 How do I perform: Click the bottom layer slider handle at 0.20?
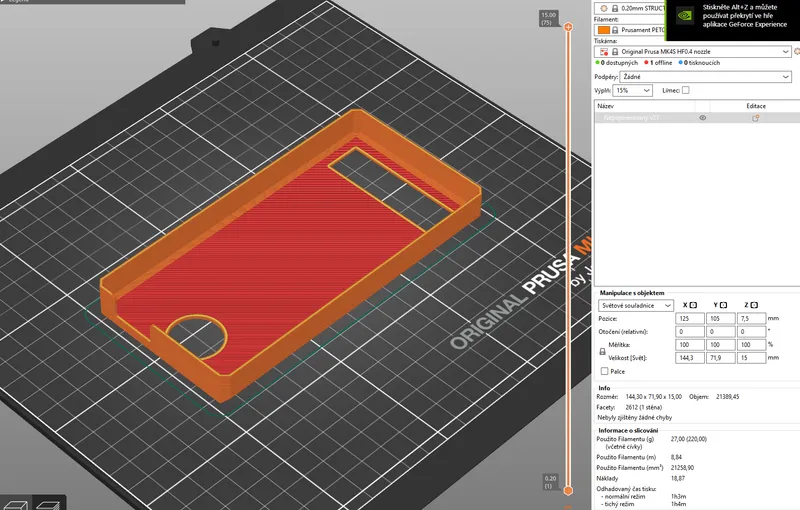(568, 491)
